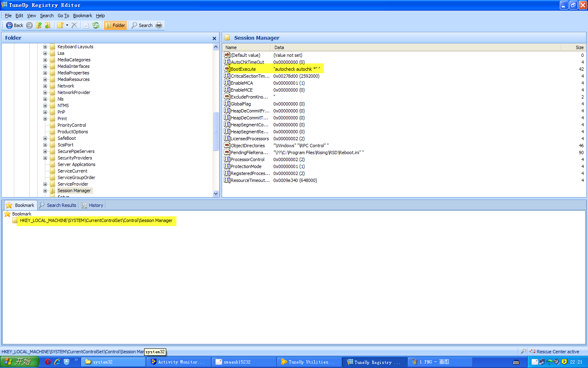Switch to TuneUp Utilities taskbar window

(x=310, y=362)
